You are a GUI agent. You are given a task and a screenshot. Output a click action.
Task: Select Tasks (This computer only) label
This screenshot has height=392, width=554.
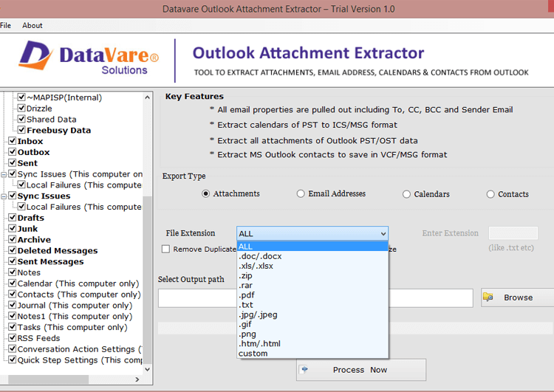(x=72, y=327)
